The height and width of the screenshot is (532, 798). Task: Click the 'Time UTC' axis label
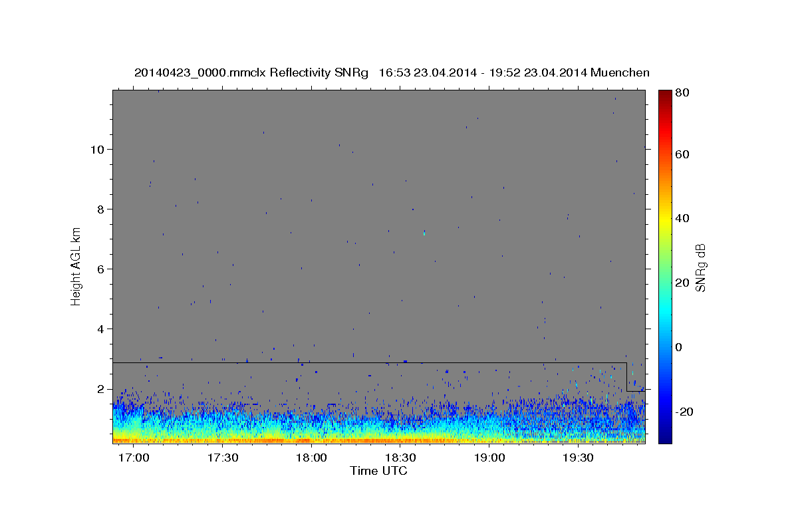pyautogui.click(x=378, y=471)
